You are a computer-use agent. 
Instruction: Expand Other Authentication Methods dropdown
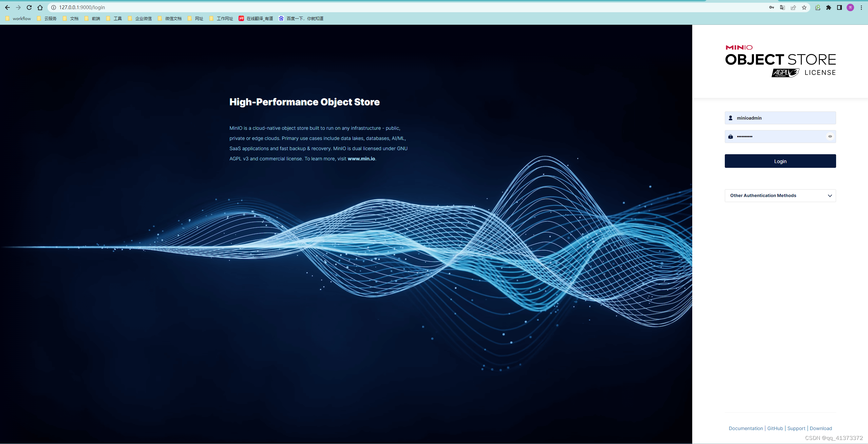[x=780, y=196]
